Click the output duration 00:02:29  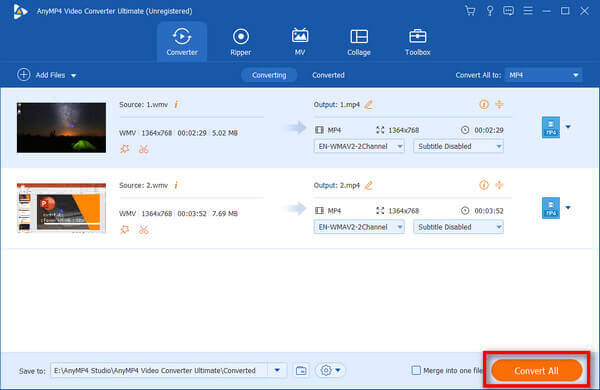tap(489, 130)
